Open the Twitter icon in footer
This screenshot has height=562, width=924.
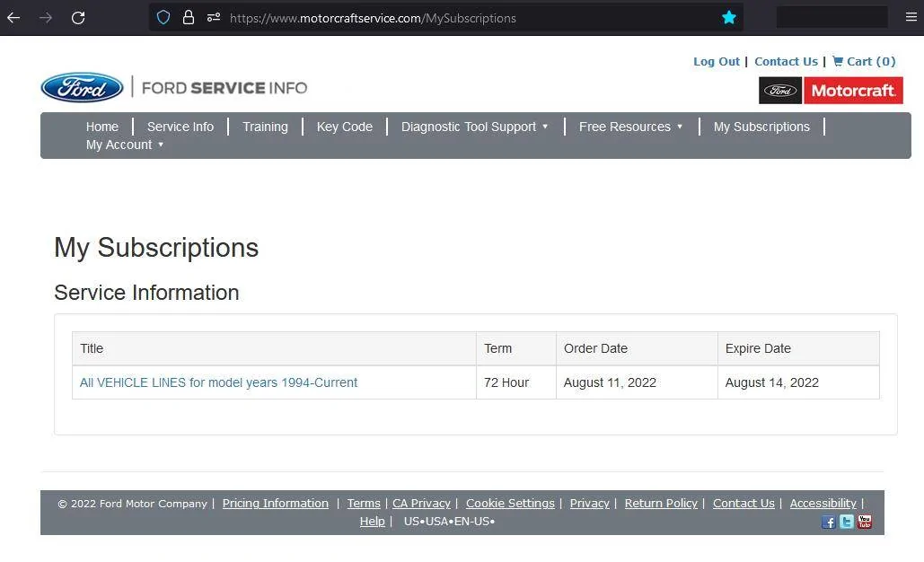pos(846,522)
